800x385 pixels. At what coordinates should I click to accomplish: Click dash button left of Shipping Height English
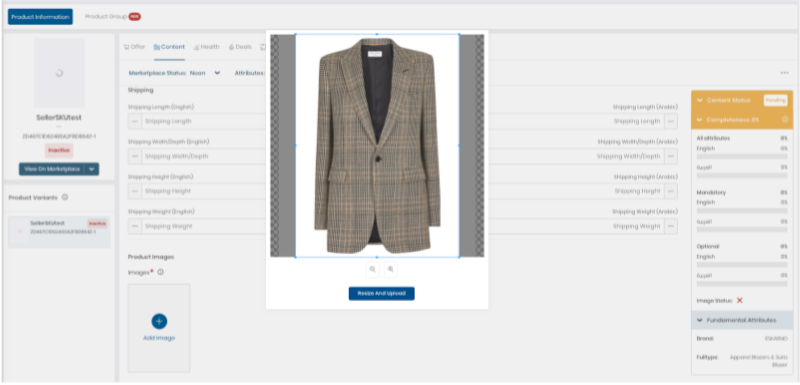pos(135,191)
